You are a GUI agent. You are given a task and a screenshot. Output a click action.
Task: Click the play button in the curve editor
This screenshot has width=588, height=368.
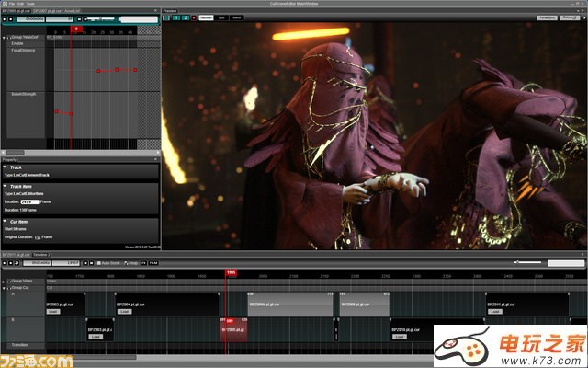(6, 18)
